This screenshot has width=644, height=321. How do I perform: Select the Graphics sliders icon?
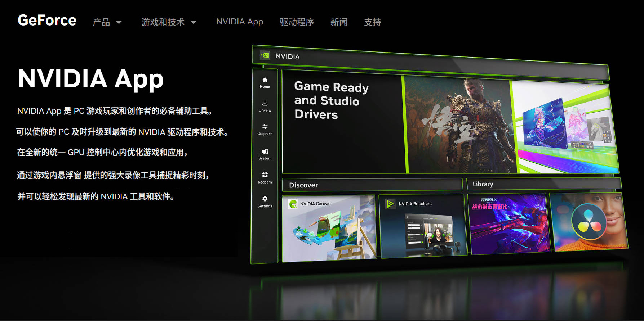click(265, 126)
